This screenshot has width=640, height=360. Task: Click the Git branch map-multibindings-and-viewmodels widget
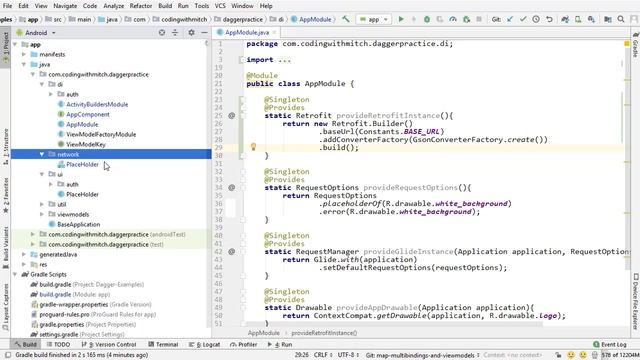(x=423, y=355)
